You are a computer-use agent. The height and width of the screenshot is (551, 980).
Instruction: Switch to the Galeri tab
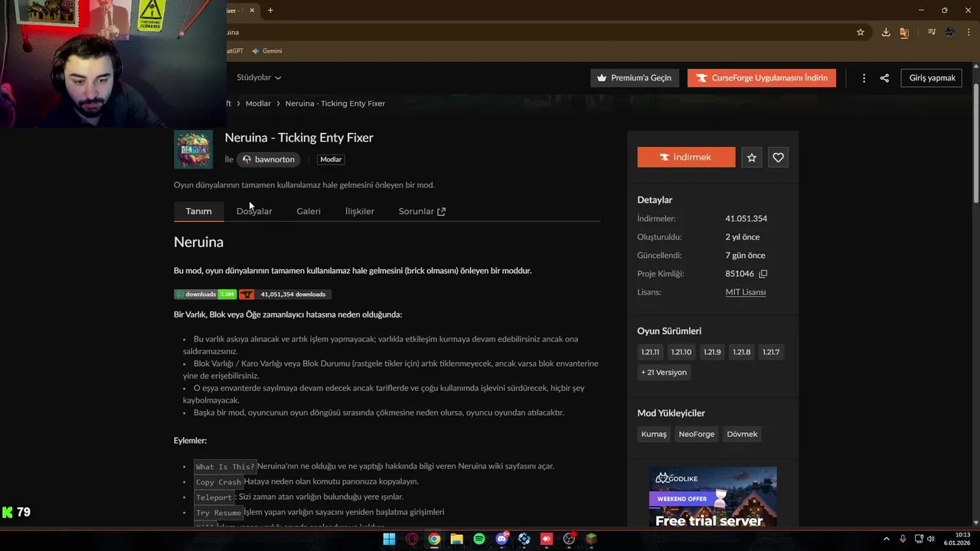(309, 211)
